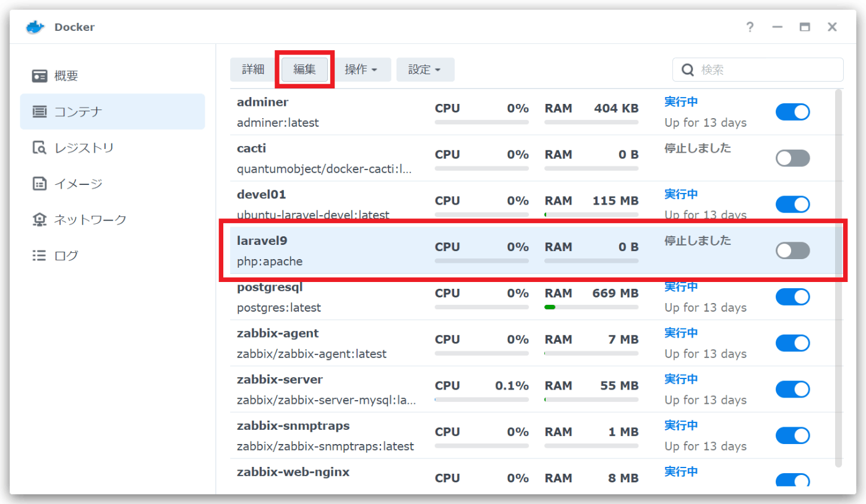Viewport: 866px width, 504px height.
Task: Turn on the cacti container switch
Action: tap(793, 158)
